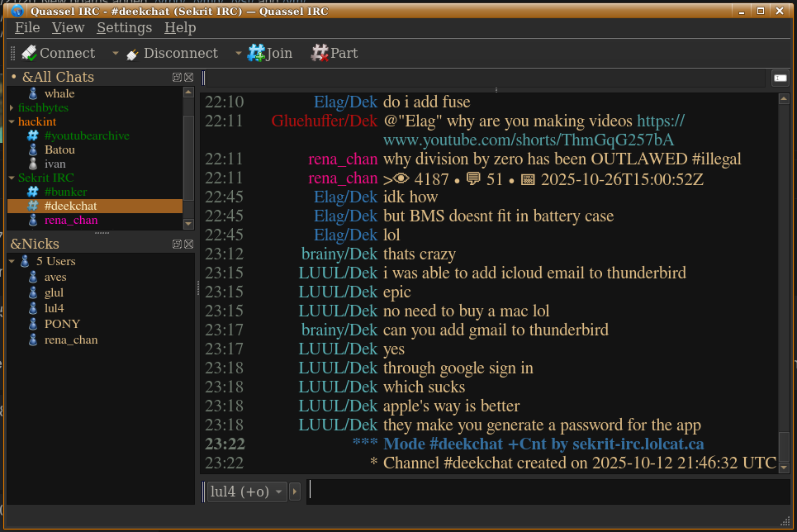
Task: Open the Settings menu
Action: [x=125, y=27]
